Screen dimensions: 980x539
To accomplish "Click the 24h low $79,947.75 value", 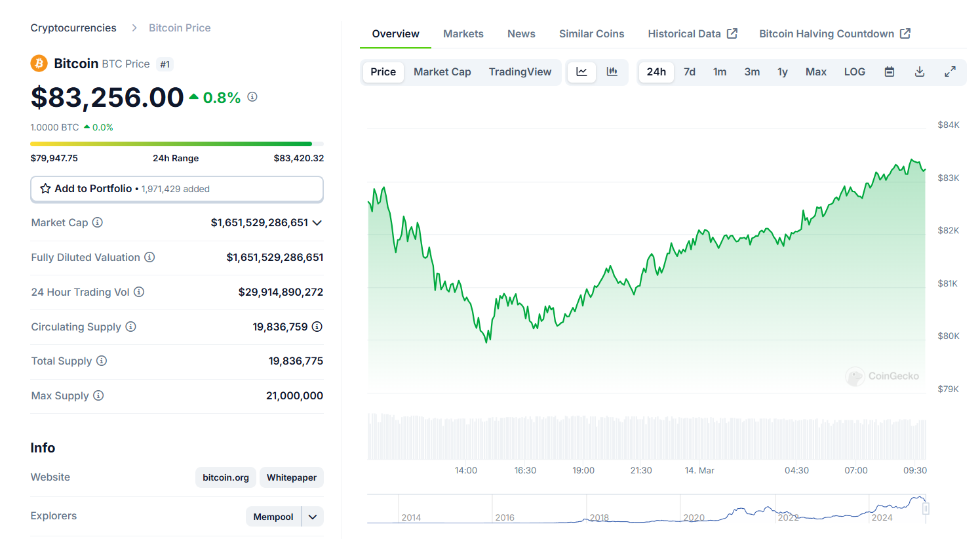I will click(x=54, y=158).
